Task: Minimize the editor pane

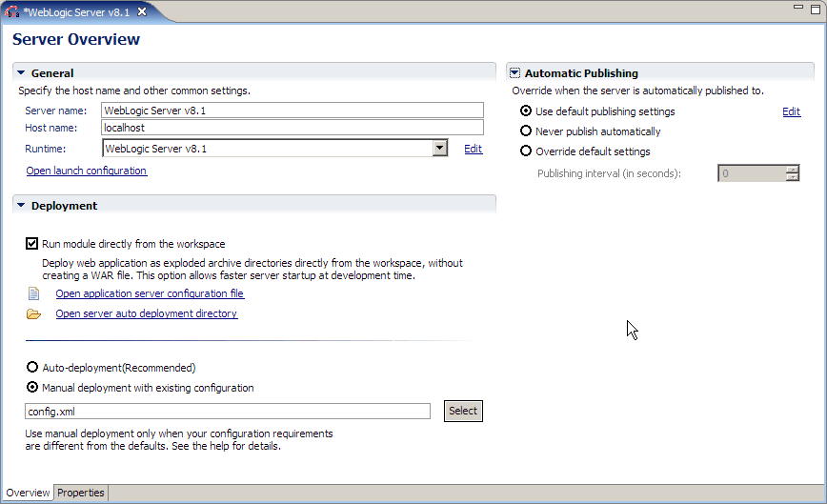Action: pos(798,7)
